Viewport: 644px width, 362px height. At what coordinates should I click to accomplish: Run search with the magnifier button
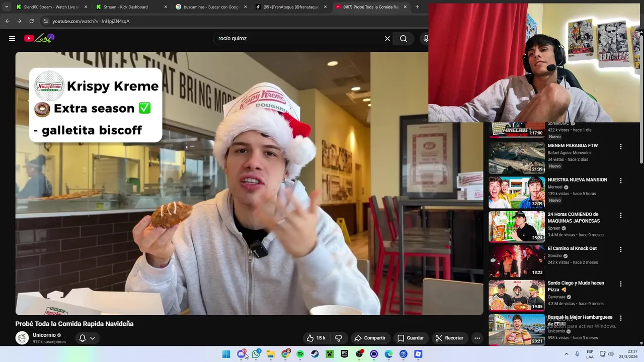coord(404,38)
